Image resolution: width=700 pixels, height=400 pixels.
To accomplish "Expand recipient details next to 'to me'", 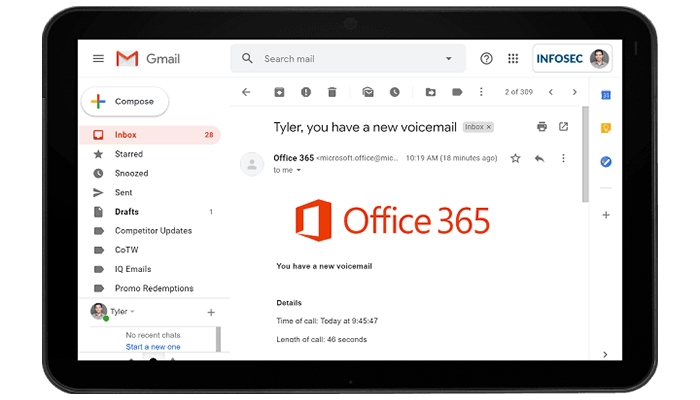I will (299, 170).
